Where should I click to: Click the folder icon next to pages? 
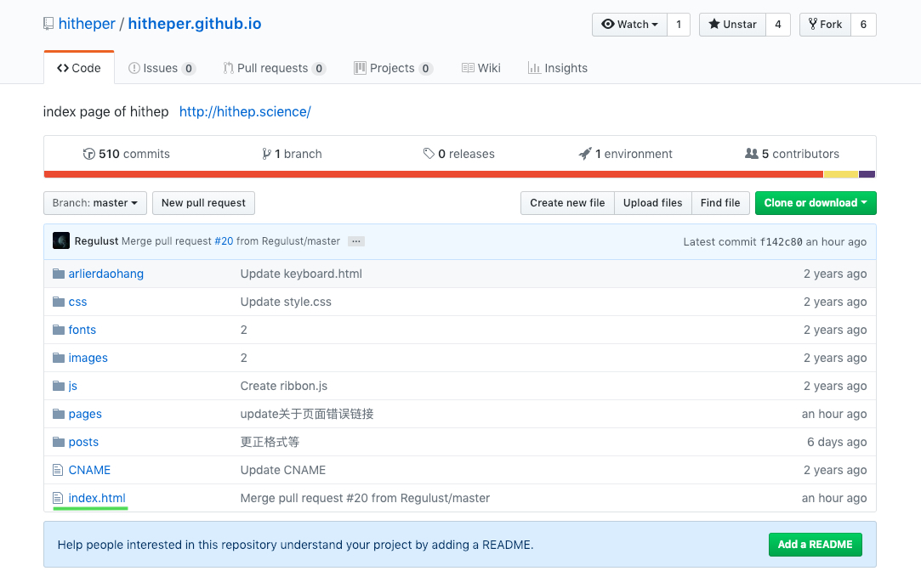[58, 415]
